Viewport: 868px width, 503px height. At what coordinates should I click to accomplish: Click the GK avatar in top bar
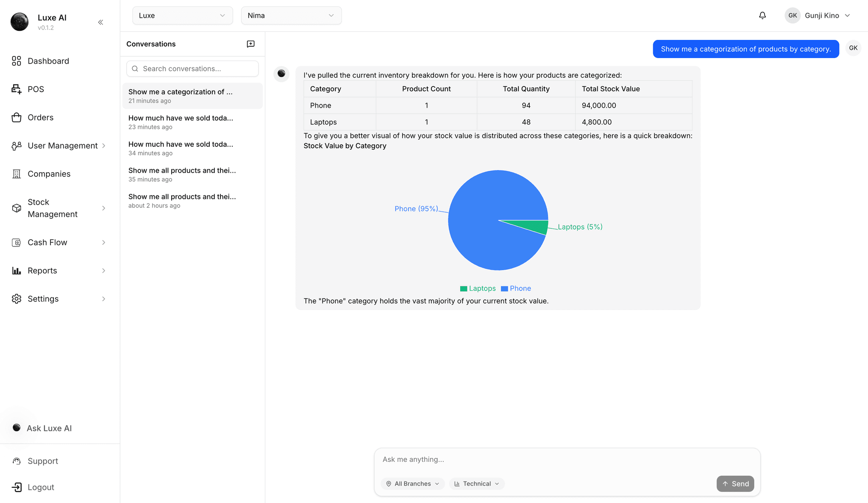coord(793,16)
